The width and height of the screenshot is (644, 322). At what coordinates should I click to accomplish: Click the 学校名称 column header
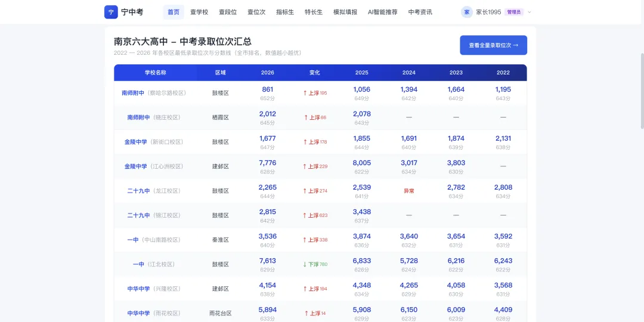pos(155,73)
